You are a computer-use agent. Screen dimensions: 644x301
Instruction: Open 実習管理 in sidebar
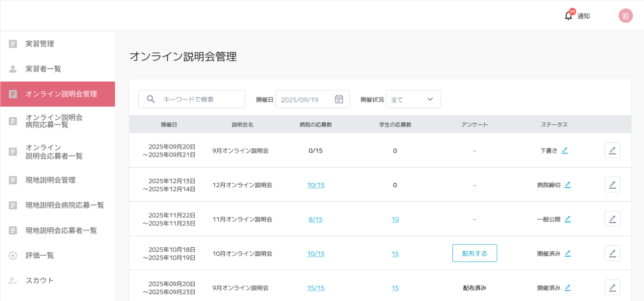click(40, 44)
